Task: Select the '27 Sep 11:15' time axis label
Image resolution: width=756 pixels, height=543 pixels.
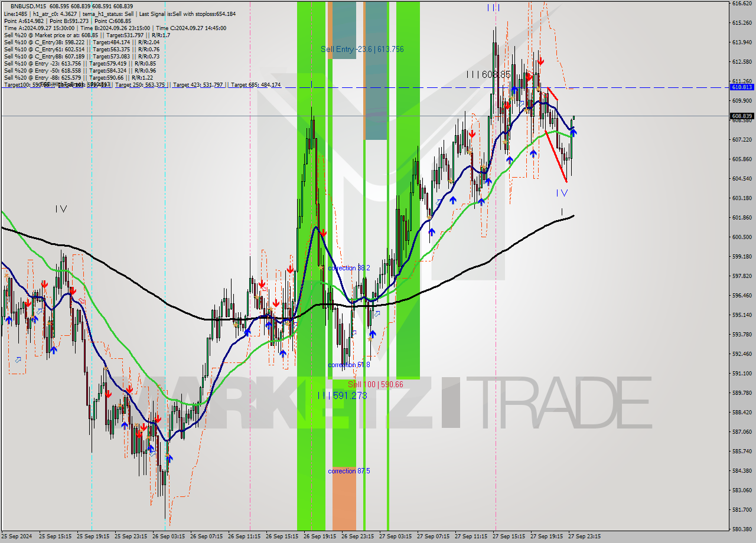Action: point(471,537)
